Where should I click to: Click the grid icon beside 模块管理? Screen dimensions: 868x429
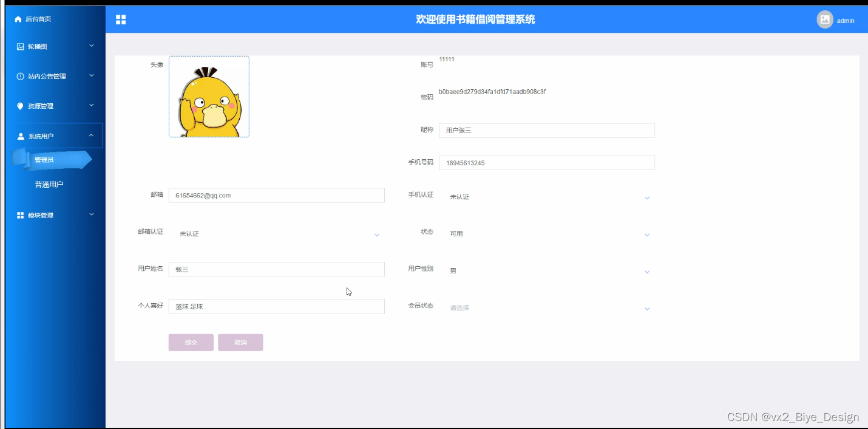click(20, 215)
